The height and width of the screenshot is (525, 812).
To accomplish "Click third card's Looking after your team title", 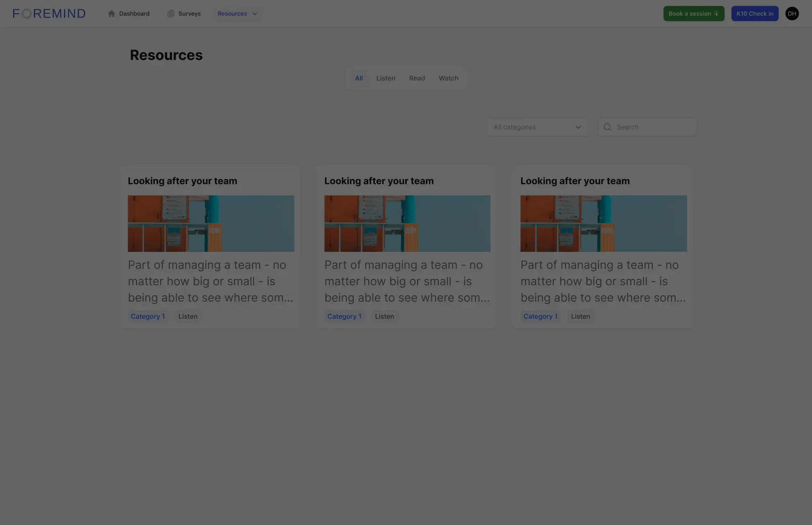I will [575, 181].
